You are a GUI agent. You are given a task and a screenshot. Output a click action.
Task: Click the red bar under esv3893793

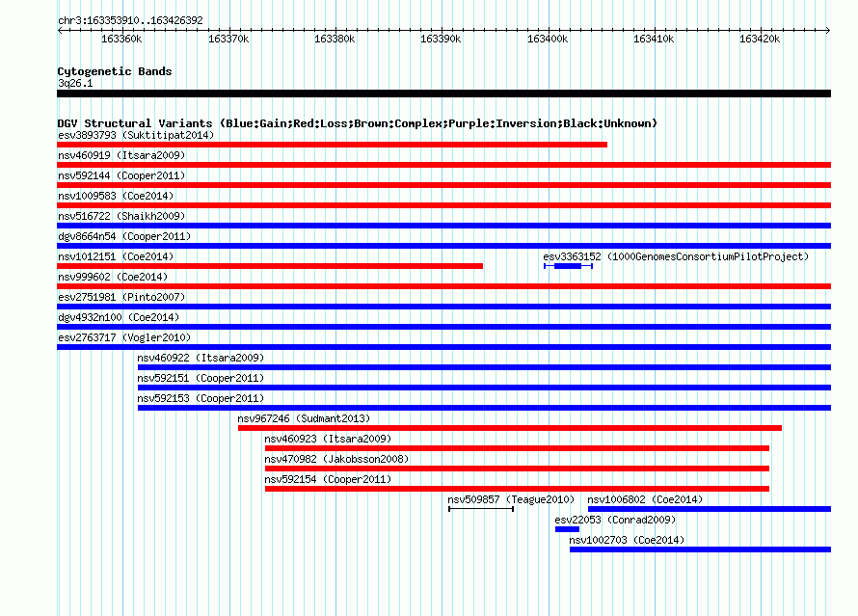333,145
